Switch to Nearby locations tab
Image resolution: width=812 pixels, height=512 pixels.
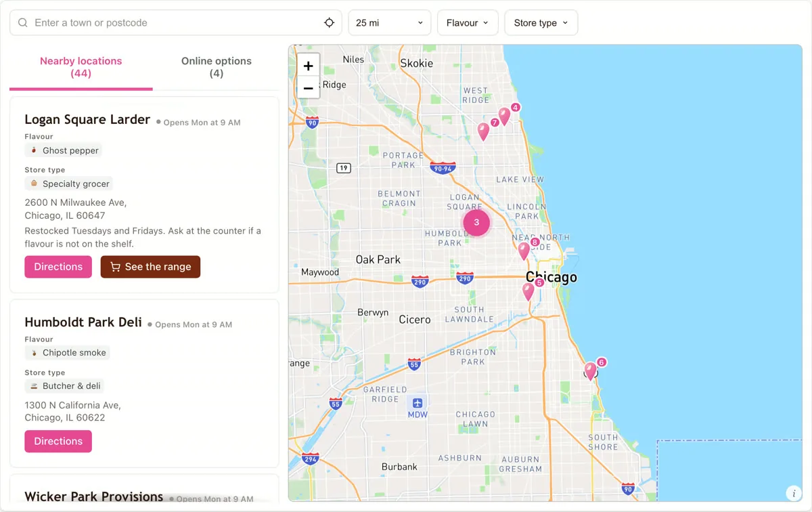(81, 66)
